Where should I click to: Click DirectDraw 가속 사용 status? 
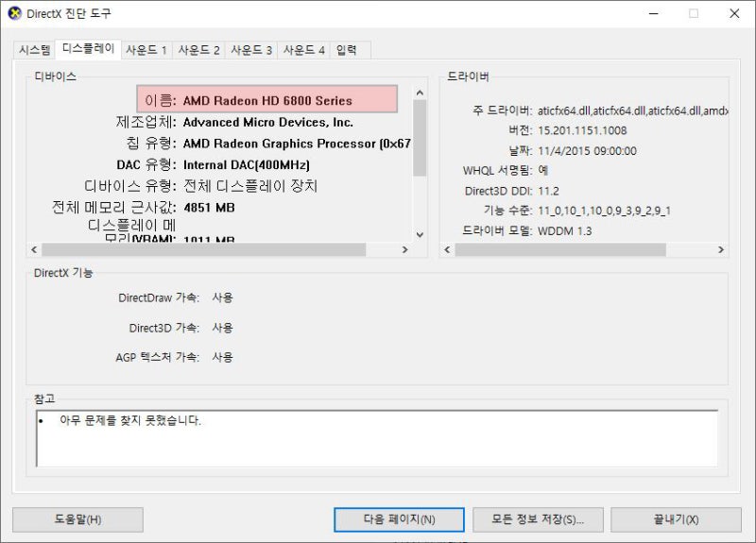[222, 297]
